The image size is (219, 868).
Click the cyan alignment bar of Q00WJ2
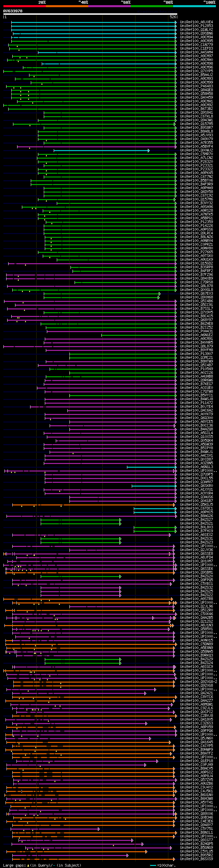[101, 150]
